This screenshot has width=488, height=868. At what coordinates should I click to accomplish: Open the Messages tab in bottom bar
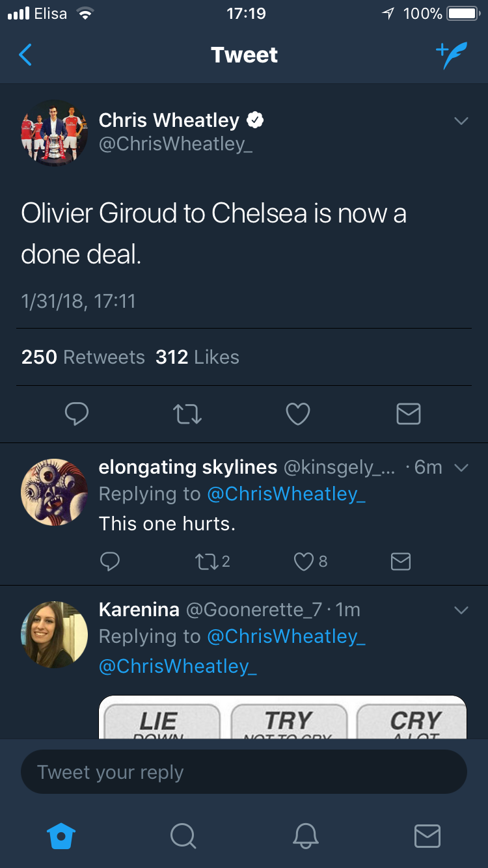(427, 835)
